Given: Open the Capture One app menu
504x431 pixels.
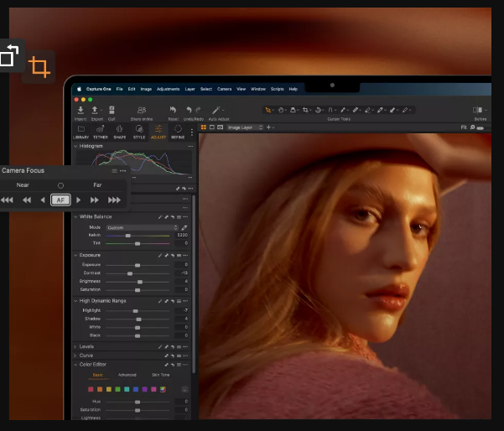Looking at the screenshot, I should pos(99,89).
